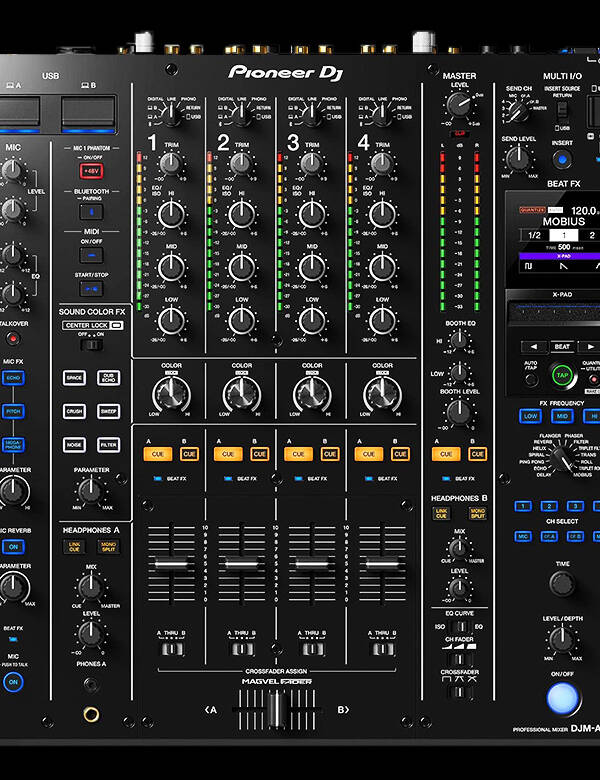Toggle the MIDI ON/OFF button
This screenshot has width=600, height=780.
pyautogui.click(x=91, y=255)
